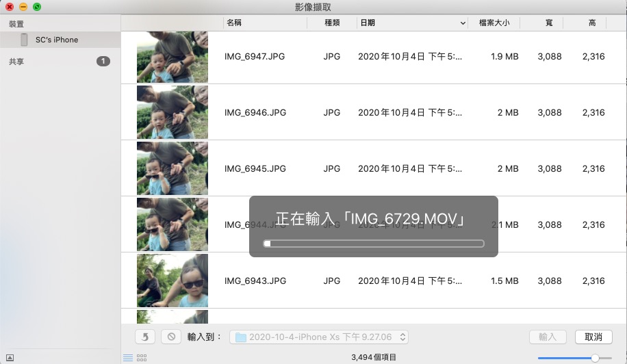Viewport: 627px width, 364px height.
Task: Click file name IMG_6943.JPG
Action: (255, 281)
